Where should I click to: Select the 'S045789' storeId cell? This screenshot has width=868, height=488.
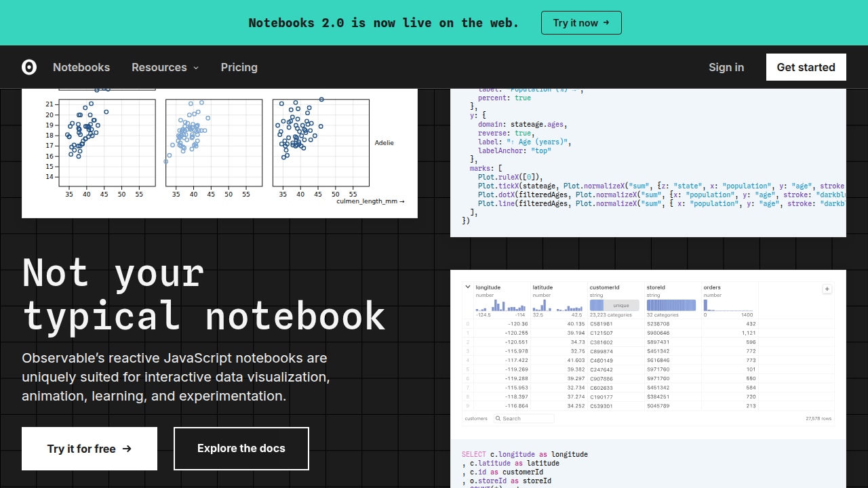click(658, 406)
